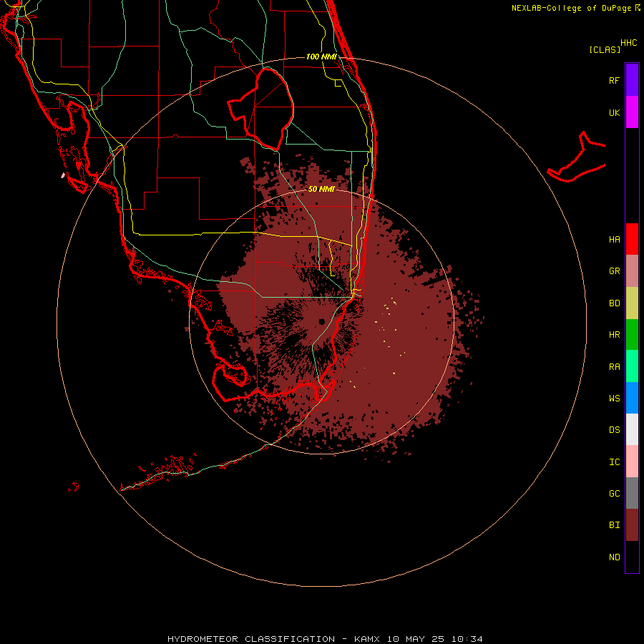Click the 'HA' legend label

[x=614, y=240]
